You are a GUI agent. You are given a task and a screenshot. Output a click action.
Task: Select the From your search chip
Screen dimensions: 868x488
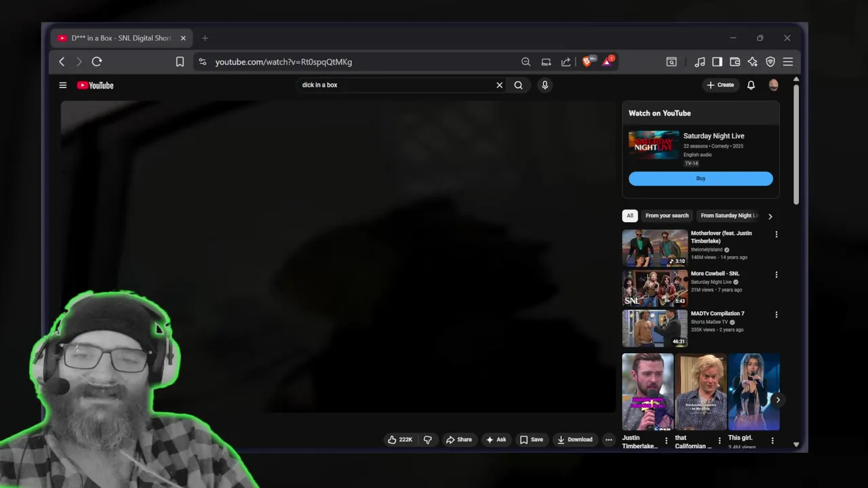coord(667,216)
